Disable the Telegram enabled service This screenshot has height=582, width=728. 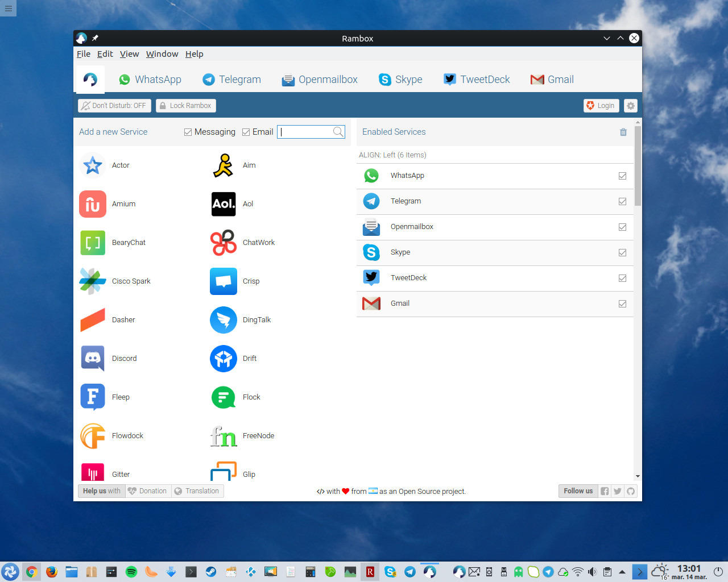tap(622, 201)
